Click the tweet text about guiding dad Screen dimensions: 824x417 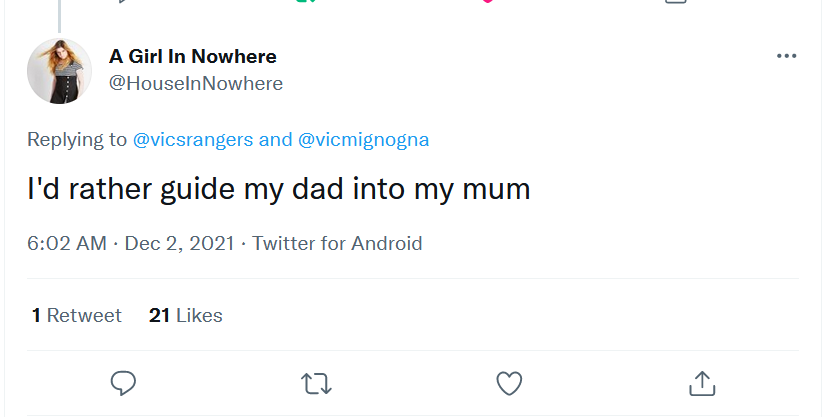pos(279,189)
